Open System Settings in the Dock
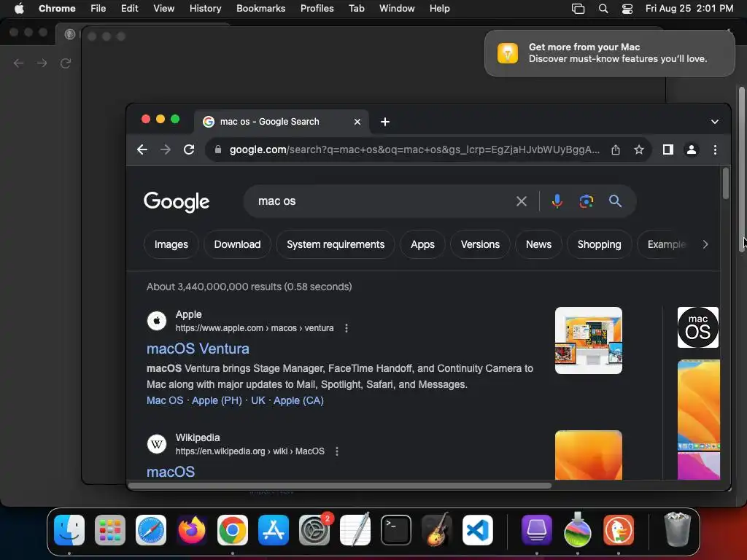Image resolution: width=747 pixels, height=560 pixels. coord(314,530)
